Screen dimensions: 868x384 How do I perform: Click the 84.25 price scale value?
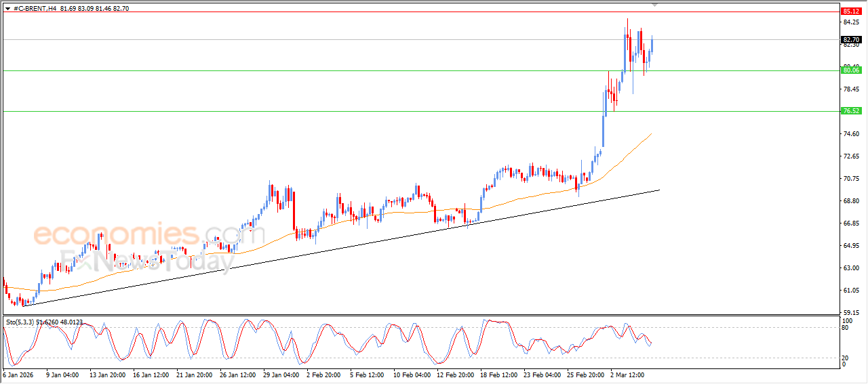click(x=850, y=22)
